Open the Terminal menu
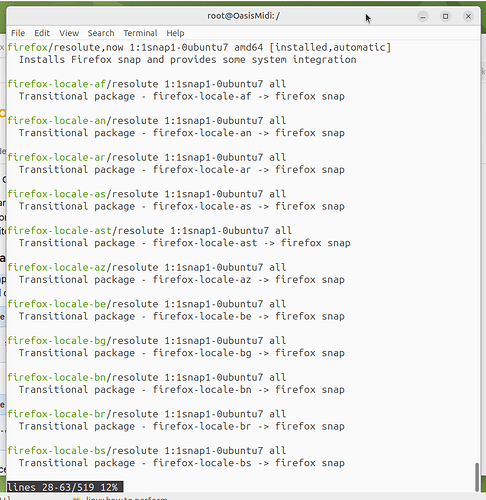 pos(140,33)
